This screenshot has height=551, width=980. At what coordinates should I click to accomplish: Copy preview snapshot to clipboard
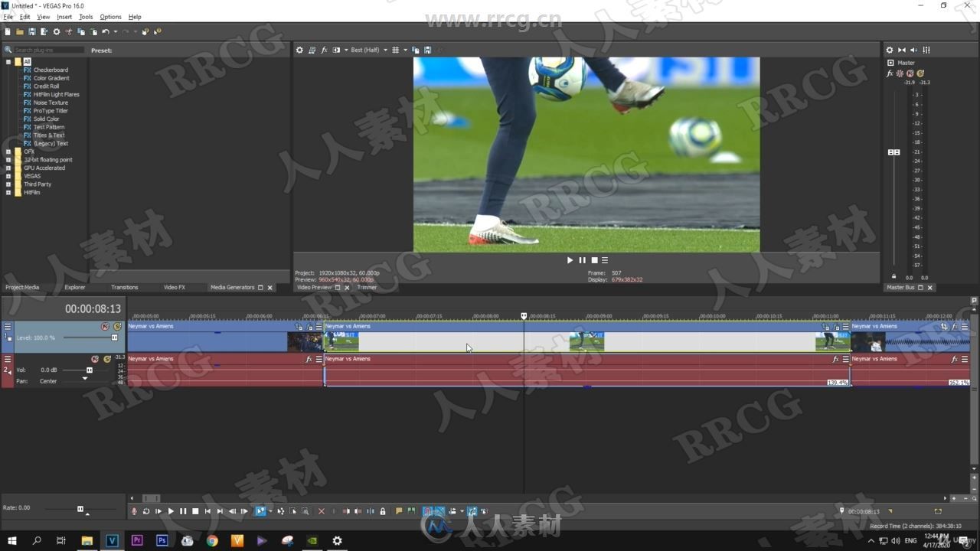coord(416,50)
